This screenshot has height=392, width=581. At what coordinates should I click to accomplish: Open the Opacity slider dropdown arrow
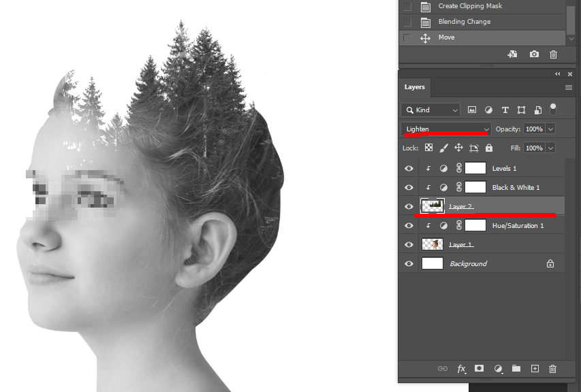tap(550, 129)
